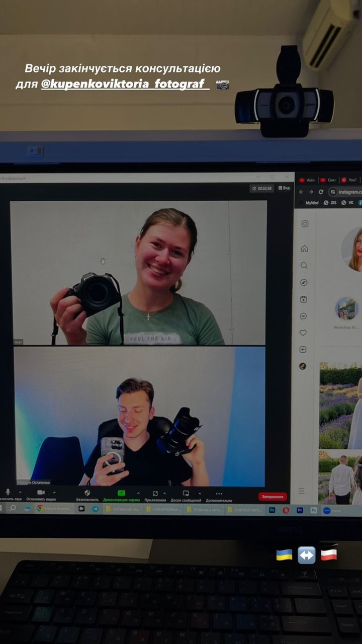
Task: Click Instagram Create plus icon
Action: coord(303,349)
